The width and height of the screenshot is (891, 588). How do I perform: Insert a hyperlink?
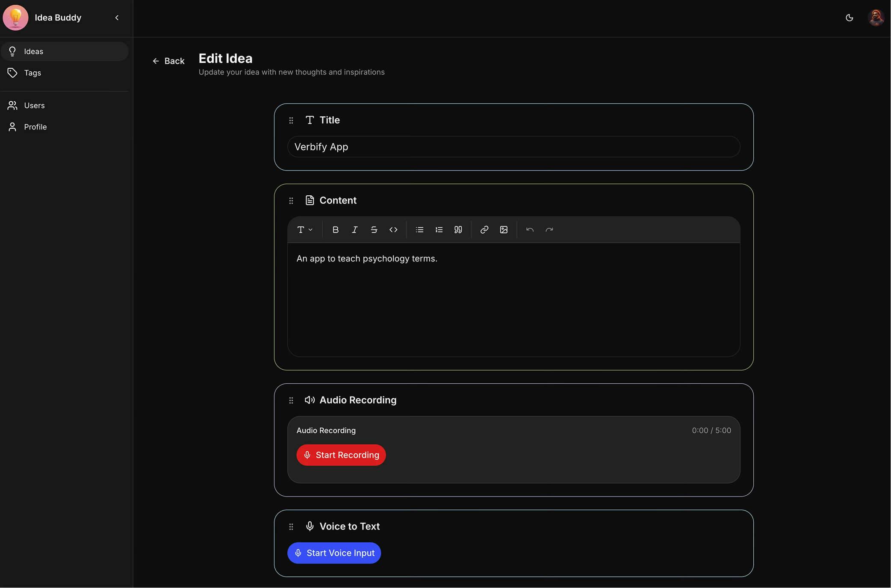click(484, 230)
